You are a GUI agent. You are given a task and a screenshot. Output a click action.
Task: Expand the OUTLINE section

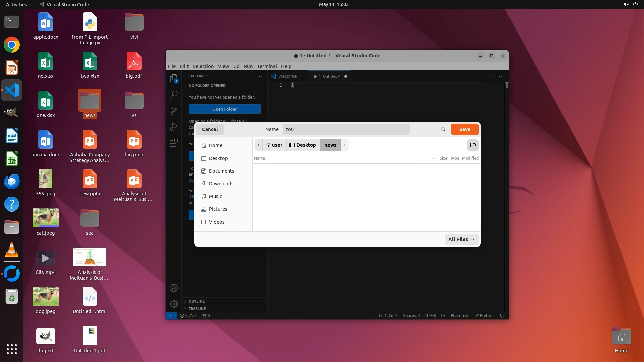tap(196, 301)
